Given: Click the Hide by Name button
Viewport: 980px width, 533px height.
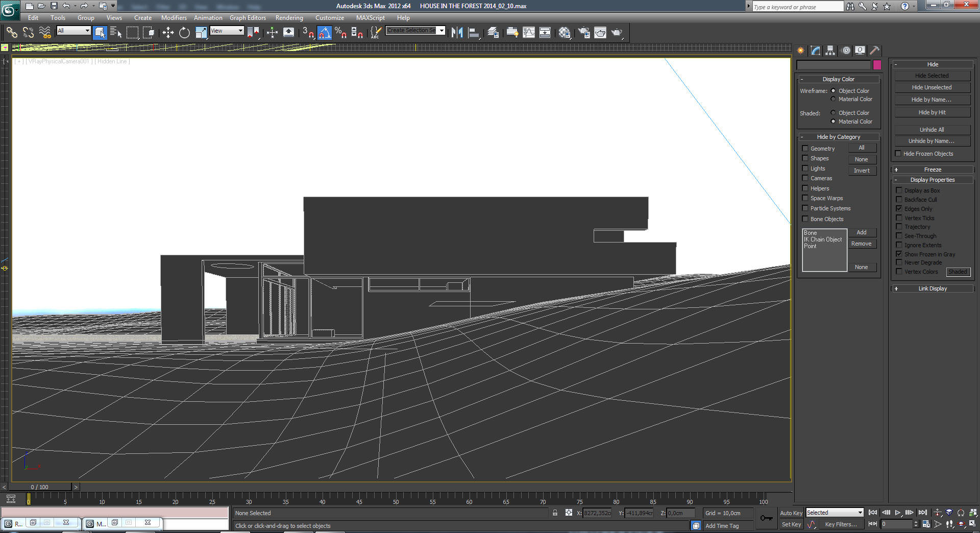Looking at the screenshot, I should [x=932, y=100].
